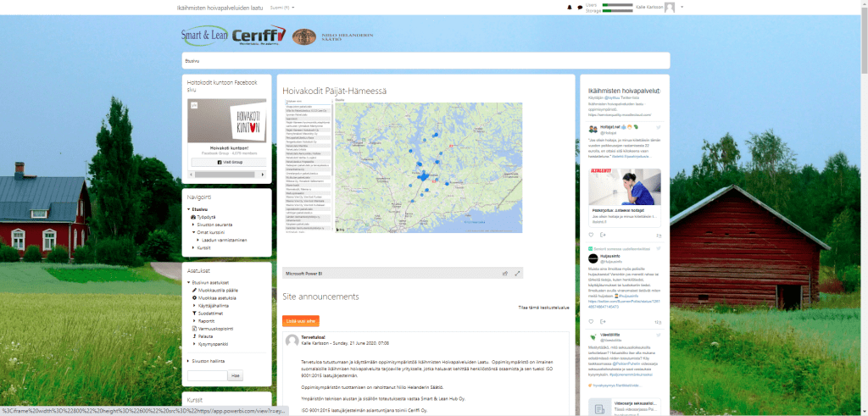Click Visit Group Facebook button
The height and width of the screenshot is (416, 868).
(x=229, y=161)
